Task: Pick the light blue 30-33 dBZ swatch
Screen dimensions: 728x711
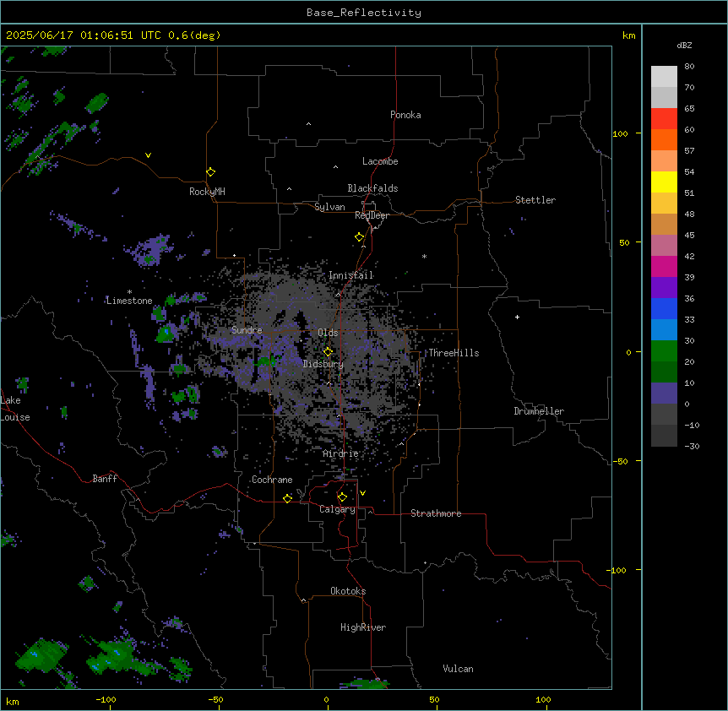Action: click(x=664, y=330)
